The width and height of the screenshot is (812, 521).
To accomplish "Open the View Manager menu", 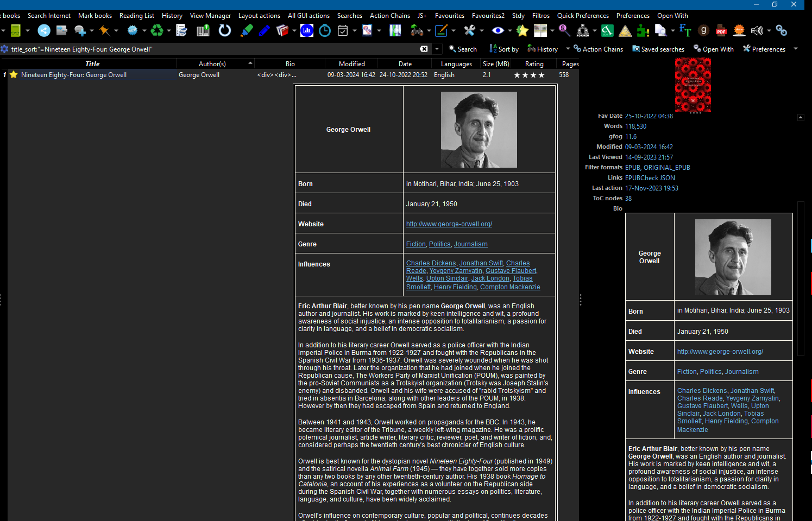I will click(210, 16).
